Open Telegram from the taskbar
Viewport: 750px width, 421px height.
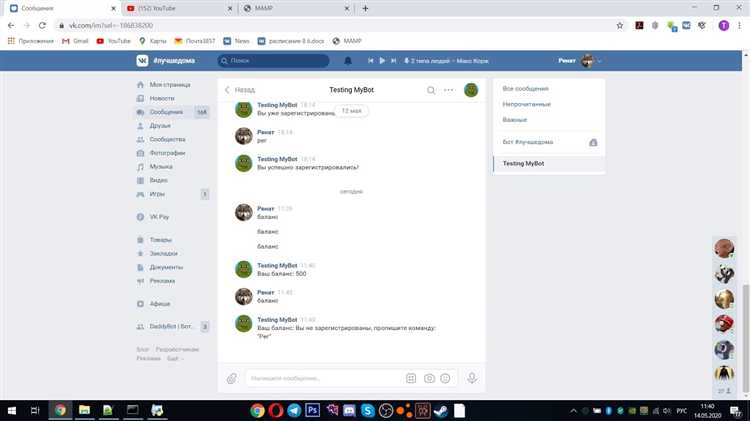pos(294,410)
